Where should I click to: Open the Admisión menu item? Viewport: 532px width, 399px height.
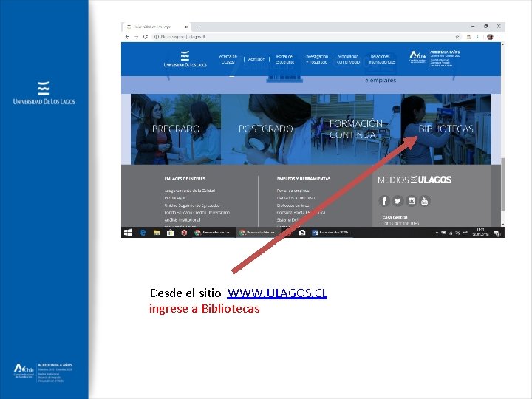pos(256,59)
